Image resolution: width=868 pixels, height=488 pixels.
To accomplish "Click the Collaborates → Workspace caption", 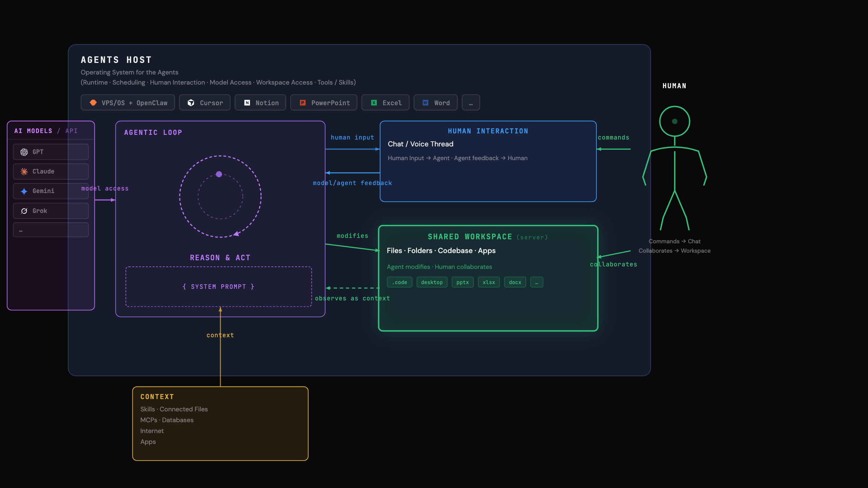I will [x=675, y=251].
